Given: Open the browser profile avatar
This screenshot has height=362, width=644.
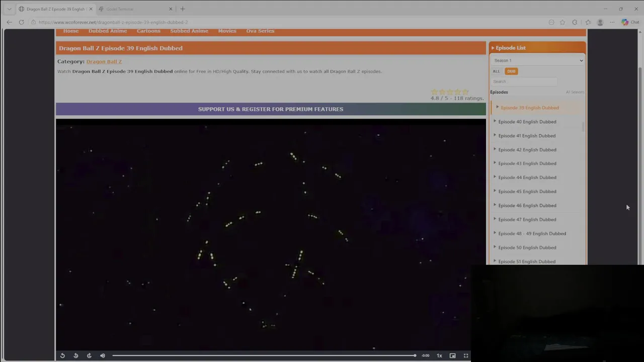Looking at the screenshot, I should (x=600, y=22).
